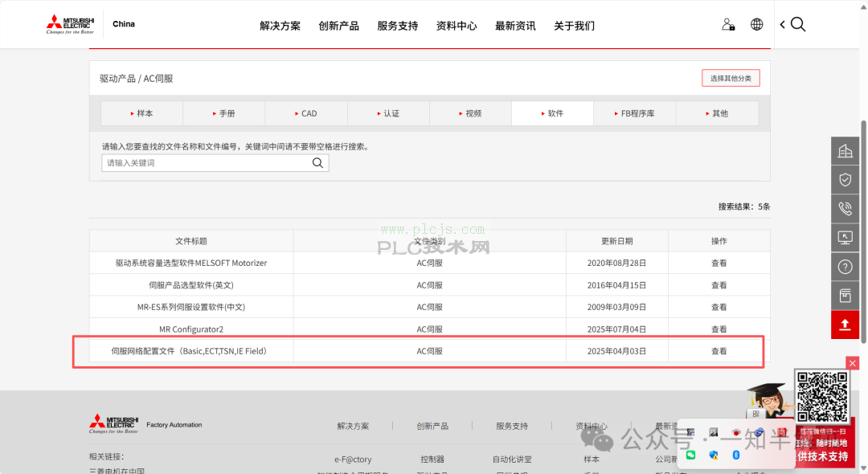The image size is (868, 474).
Task: Open the header search magnifier
Action: (798, 24)
